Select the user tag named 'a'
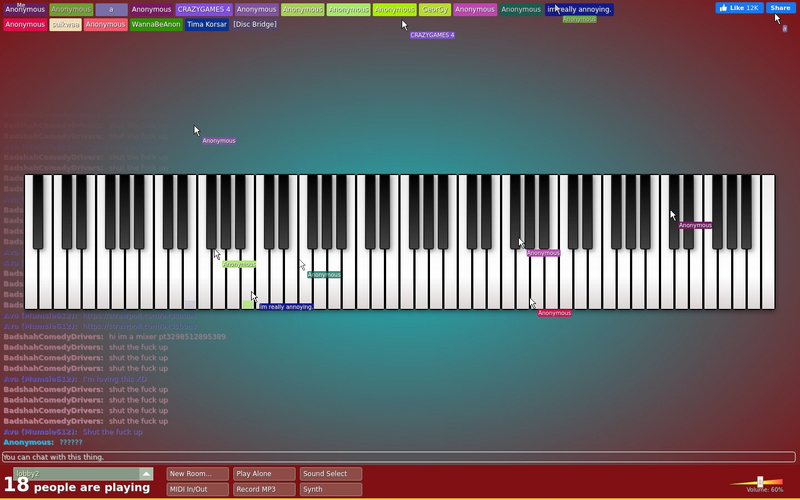Viewport: 800px width, 500px height. (x=111, y=9)
